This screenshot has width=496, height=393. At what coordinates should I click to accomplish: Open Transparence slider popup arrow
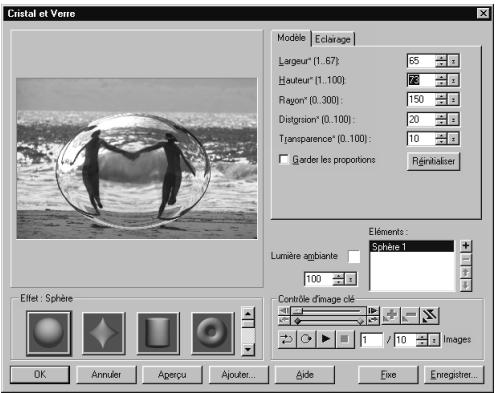[x=453, y=139]
